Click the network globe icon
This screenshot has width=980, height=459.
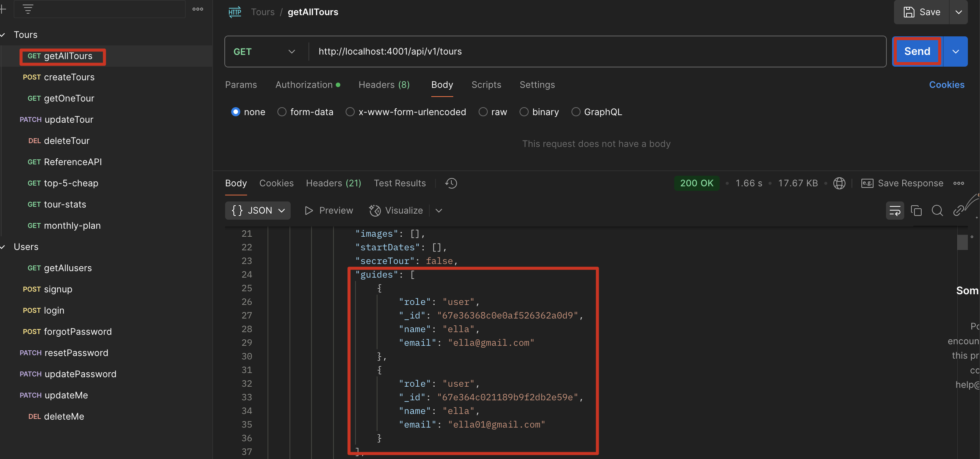pyautogui.click(x=839, y=183)
